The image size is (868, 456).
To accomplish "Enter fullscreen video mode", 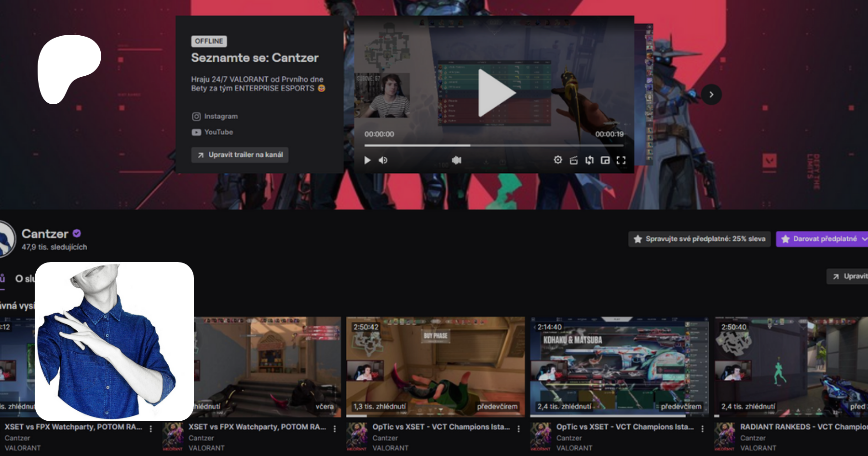I will [621, 160].
